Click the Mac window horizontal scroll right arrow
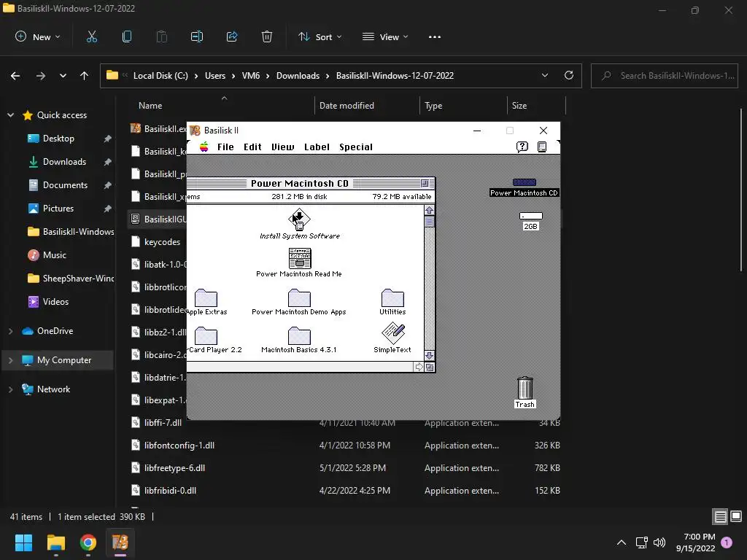The image size is (747, 560). tap(418, 367)
